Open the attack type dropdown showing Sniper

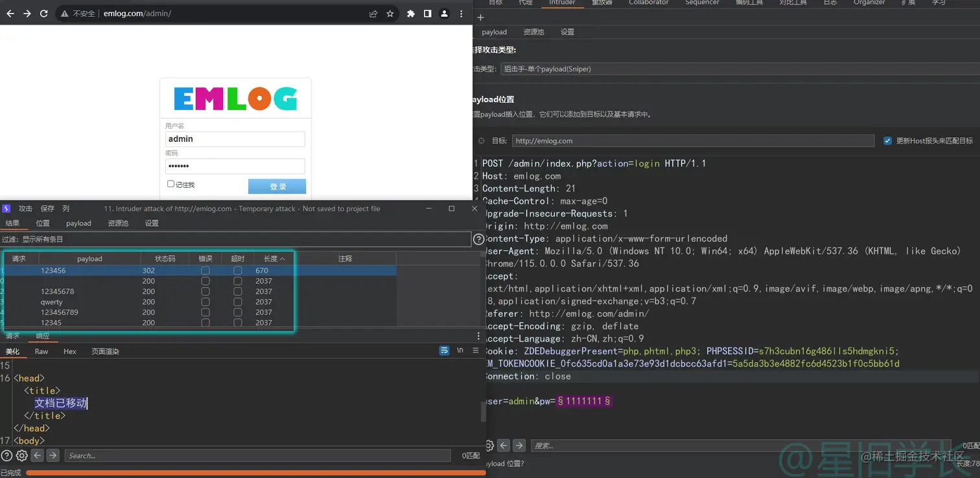[740, 69]
